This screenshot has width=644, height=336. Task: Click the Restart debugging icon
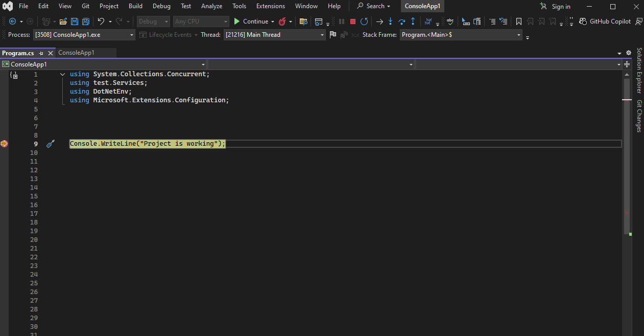pos(364,21)
